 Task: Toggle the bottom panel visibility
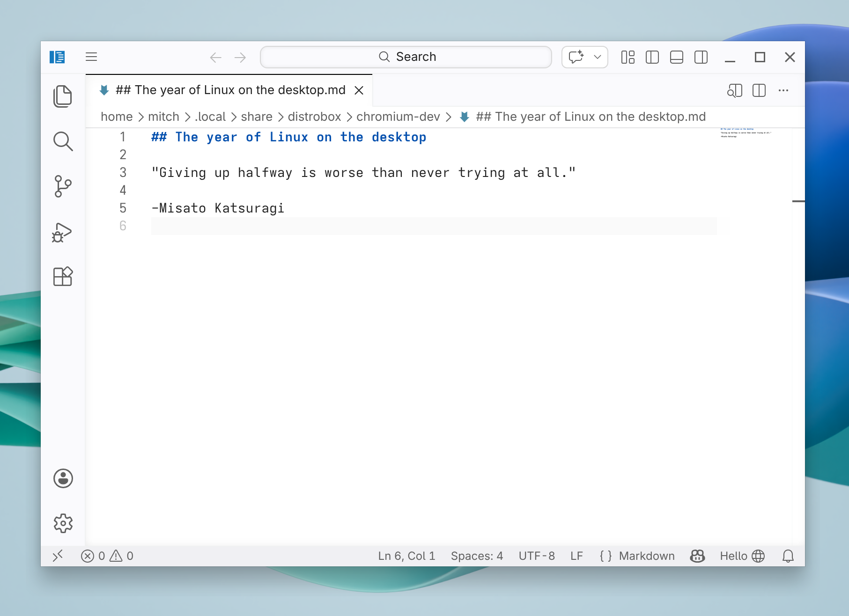click(x=677, y=57)
